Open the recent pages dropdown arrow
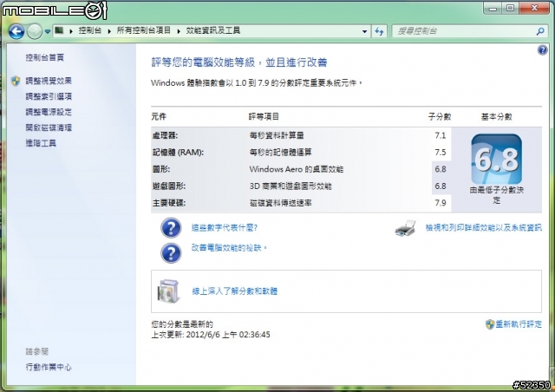This screenshot has width=555, height=392. pyautogui.click(x=48, y=32)
